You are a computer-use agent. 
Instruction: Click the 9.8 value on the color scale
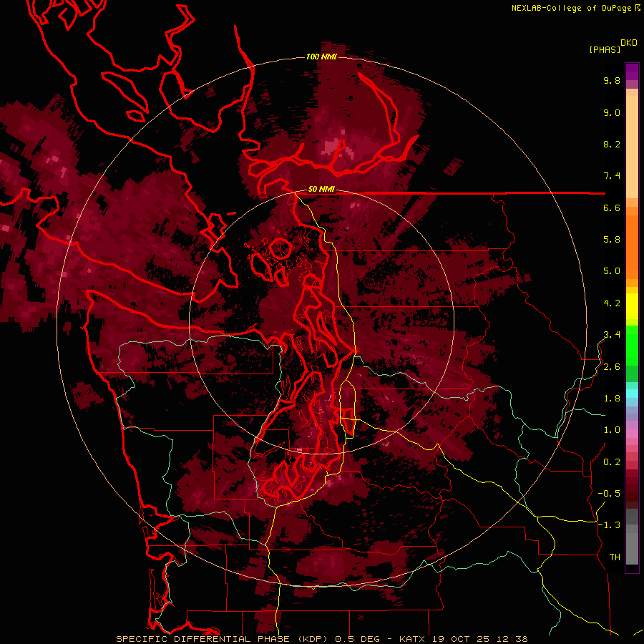pyautogui.click(x=612, y=80)
